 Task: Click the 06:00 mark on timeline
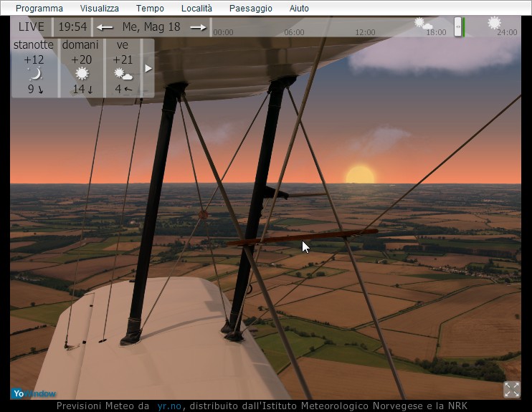(294, 32)
